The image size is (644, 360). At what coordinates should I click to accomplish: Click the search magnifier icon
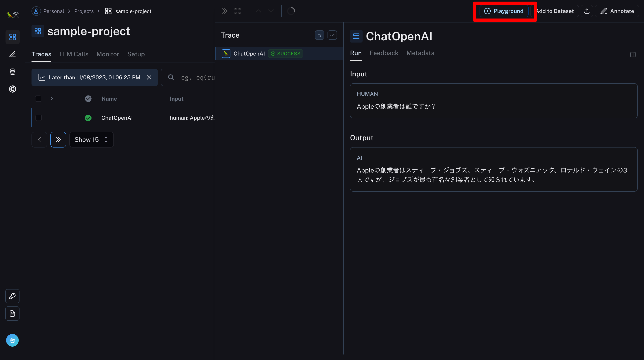point(171,77)
